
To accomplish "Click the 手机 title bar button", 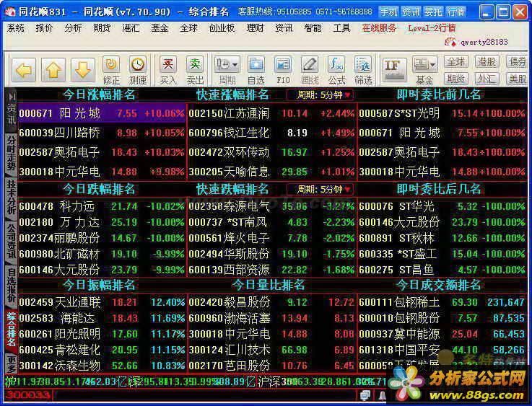I will pyautogui.click(x=388, y=12).
